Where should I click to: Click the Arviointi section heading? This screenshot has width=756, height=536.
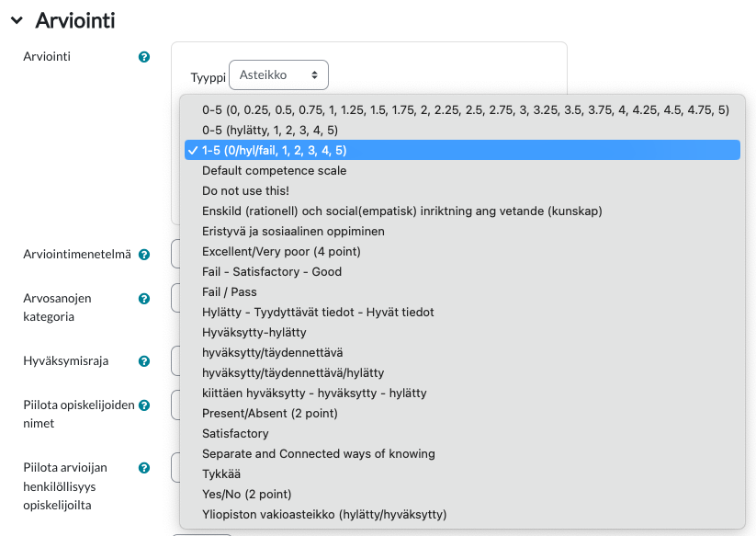[x=75, y=20]
